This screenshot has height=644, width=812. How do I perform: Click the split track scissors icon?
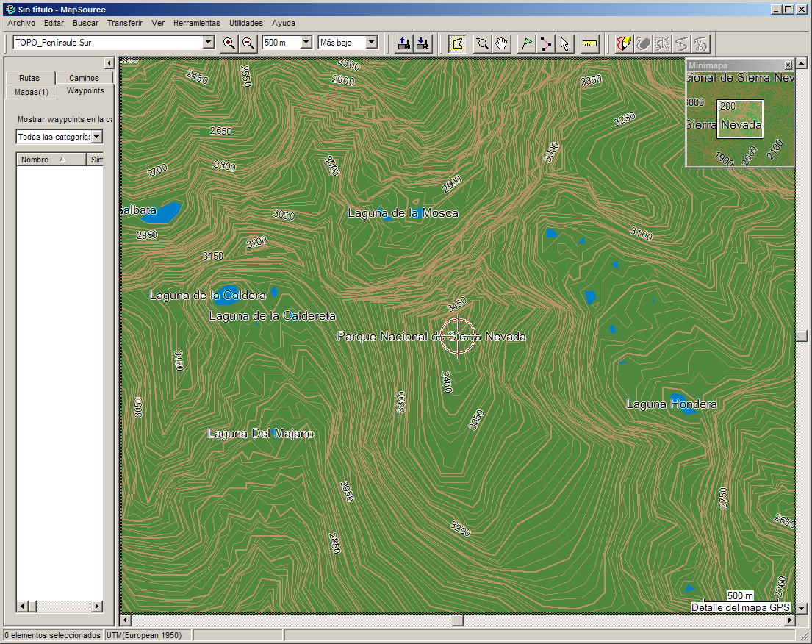(700, 43)
